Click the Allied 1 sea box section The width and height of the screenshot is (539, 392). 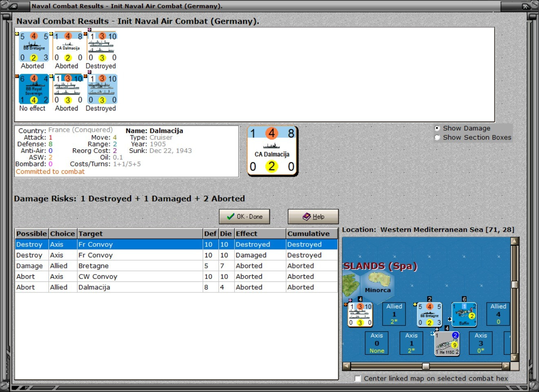click(394, 314)
